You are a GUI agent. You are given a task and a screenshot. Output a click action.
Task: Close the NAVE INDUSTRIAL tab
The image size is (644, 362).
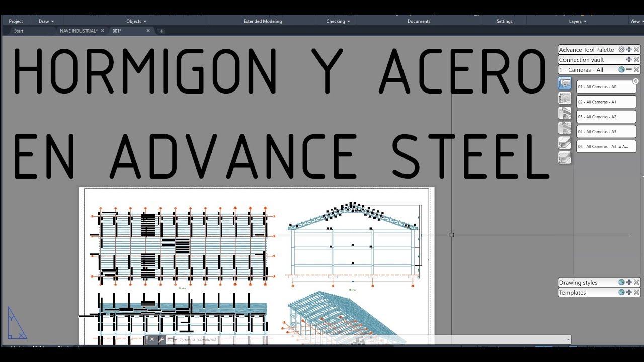102,31
